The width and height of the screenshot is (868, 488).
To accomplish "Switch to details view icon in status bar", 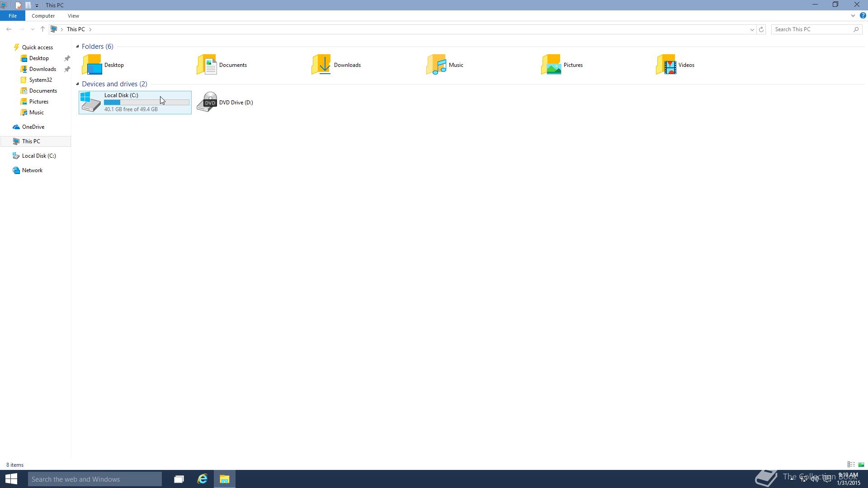I will coord(851,465).
